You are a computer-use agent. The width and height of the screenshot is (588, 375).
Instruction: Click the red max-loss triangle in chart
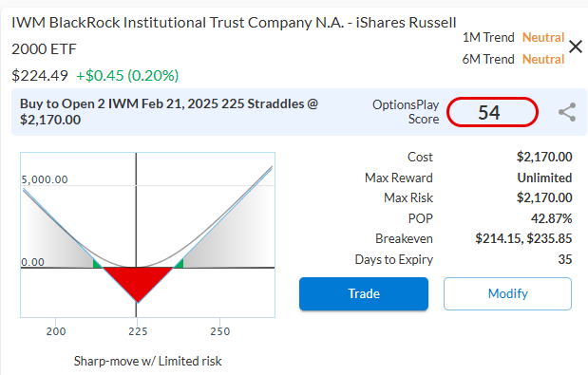click(138, 282)
